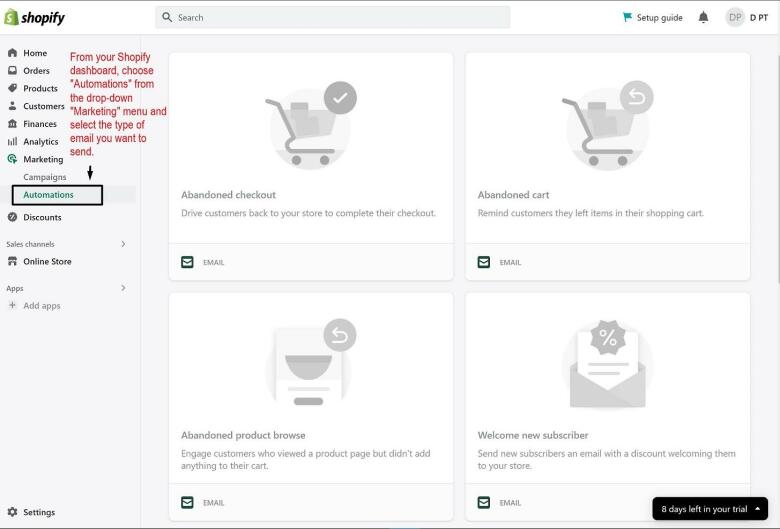Open the Finances section
Viewport: 780px width, 529px height.
[x=40, y=124]
